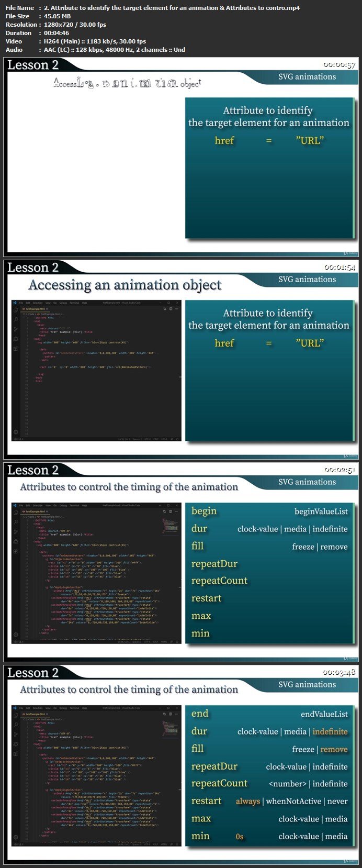
Task: Click the Manage gear in 00:03:48 frame's VS Code
Action: coord(16,837)
